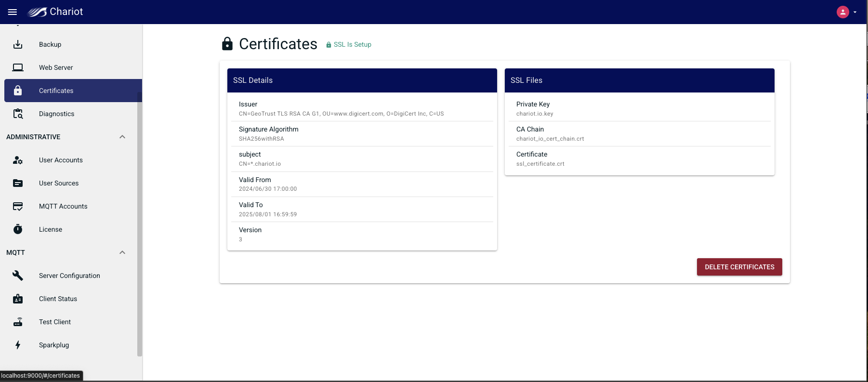Click the Backup download icon
868x382 pixels.
click(x=18, y=44)
